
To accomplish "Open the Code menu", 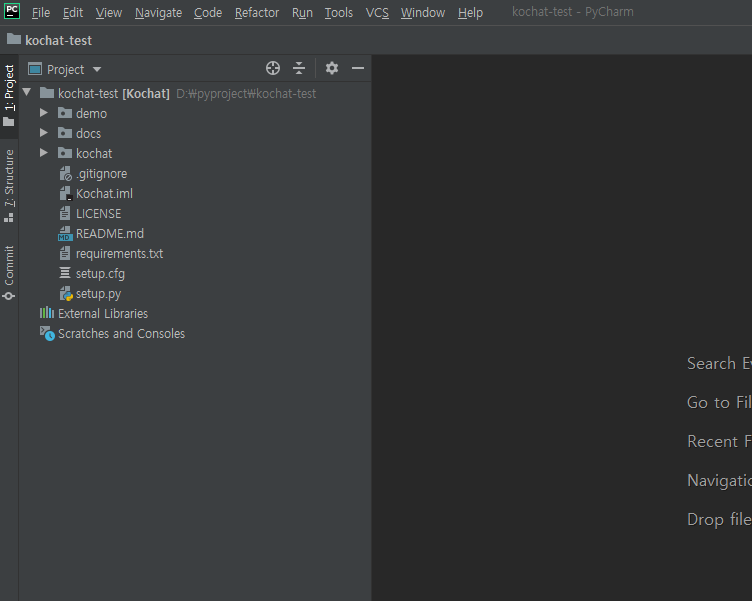I will coord(208,12).
